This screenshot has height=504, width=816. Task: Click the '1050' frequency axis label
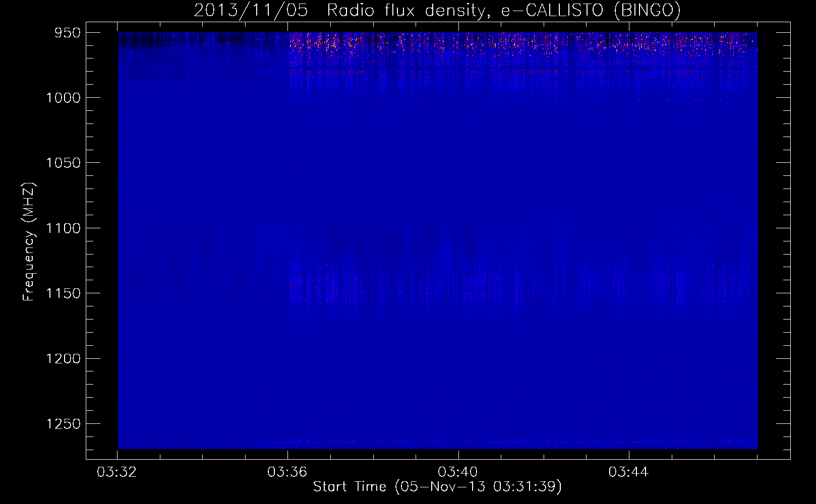(64, 163)
